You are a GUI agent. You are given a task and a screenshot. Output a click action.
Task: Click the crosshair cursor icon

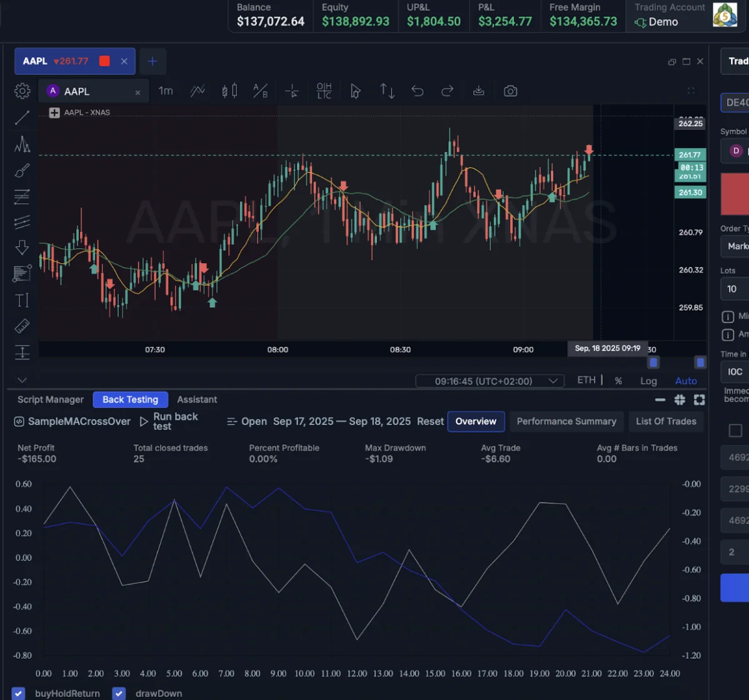click(x=292, y=91)
